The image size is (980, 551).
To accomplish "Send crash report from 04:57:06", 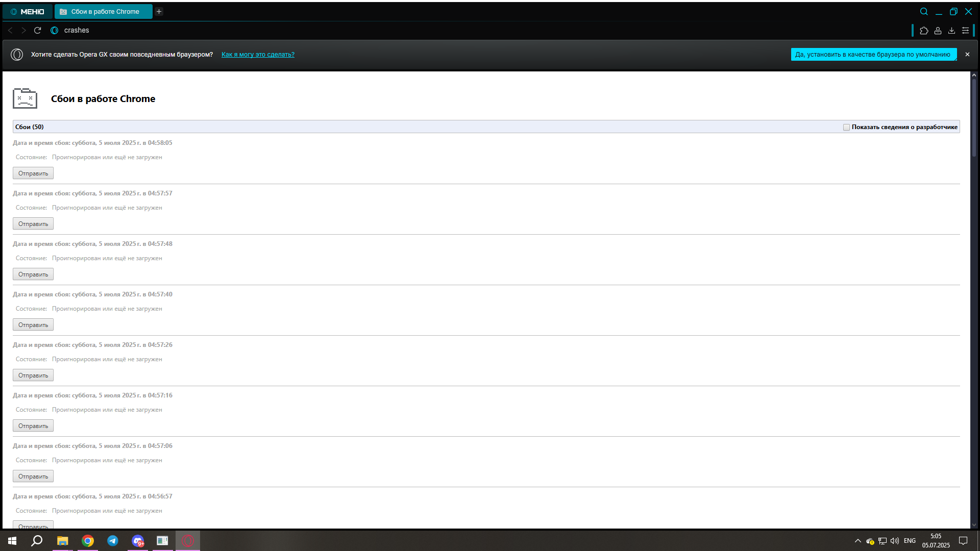I will tap(33, 477).
